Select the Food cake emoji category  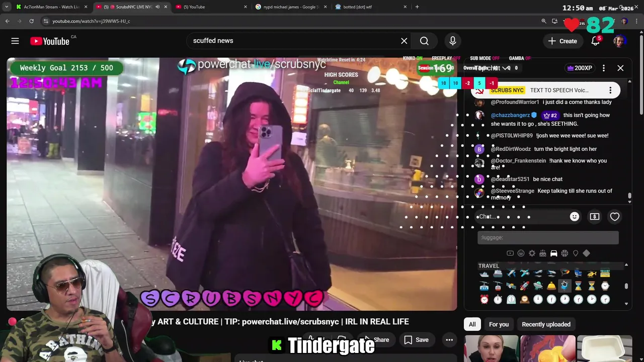pos(543,253)
